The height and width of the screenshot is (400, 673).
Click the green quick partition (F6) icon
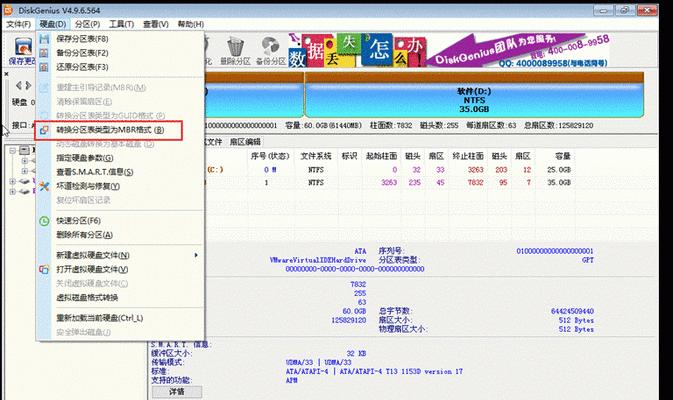coord(44,221)
